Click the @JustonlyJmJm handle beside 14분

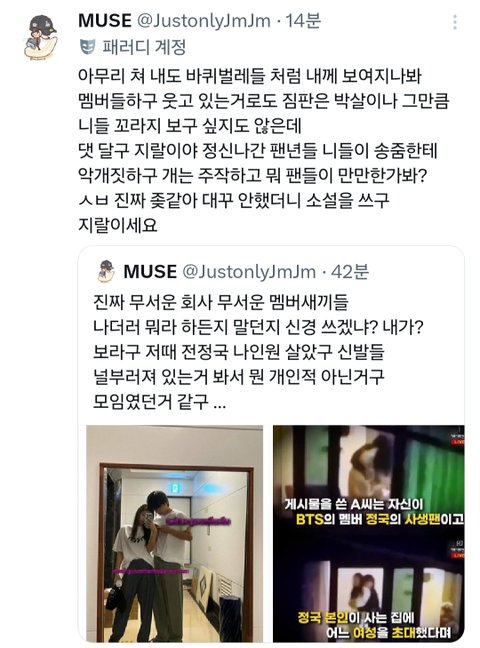point(204,21)
